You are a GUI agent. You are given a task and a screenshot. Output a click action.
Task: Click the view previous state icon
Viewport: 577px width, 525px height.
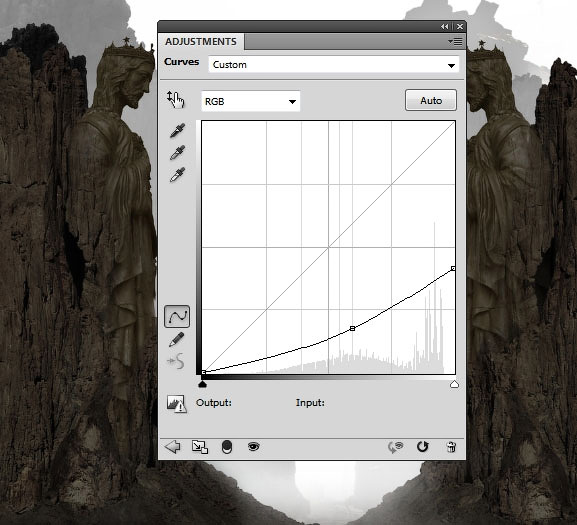coord(396,447)
